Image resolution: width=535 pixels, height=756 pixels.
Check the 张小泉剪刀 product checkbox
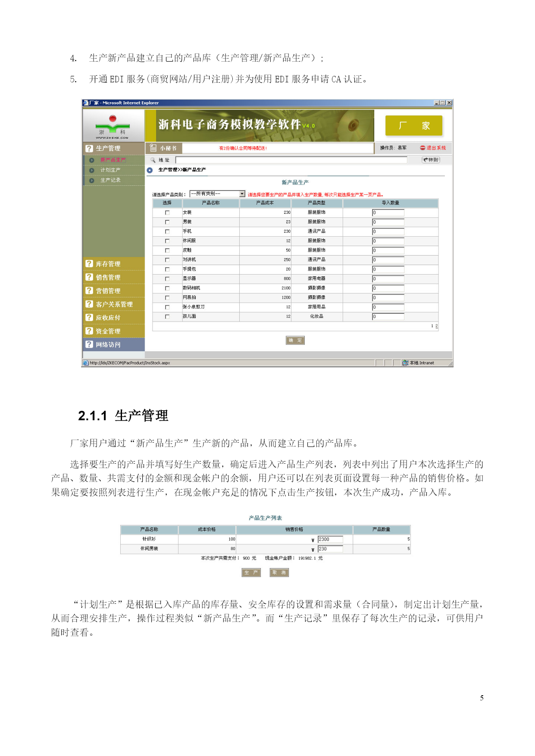pyautogui.click(x=167, y=308)
